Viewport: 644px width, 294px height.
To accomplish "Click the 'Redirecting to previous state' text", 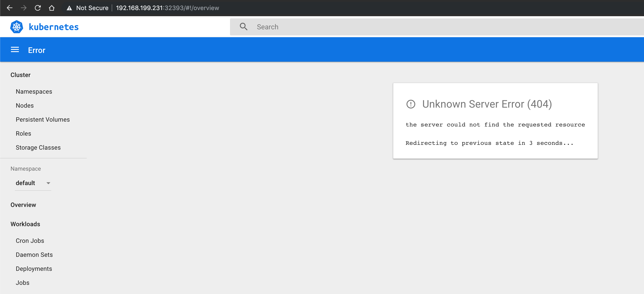I will point(489,143).
